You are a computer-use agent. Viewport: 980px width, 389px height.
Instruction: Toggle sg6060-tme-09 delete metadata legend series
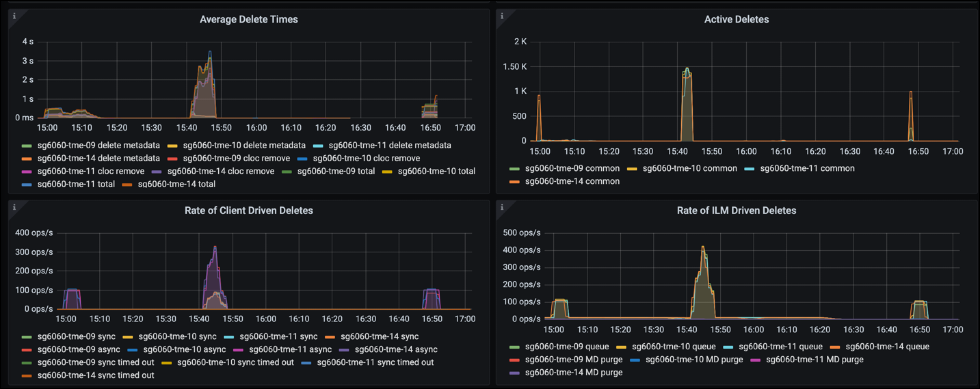tap(98, 145)
